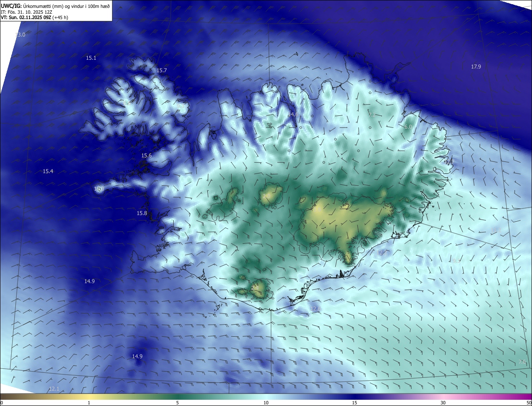The image size is (532, 406).
Task: Click the 'VT: Sun. 02.11.2025 09Z (+45 h)' line
Action: point(34,17)
